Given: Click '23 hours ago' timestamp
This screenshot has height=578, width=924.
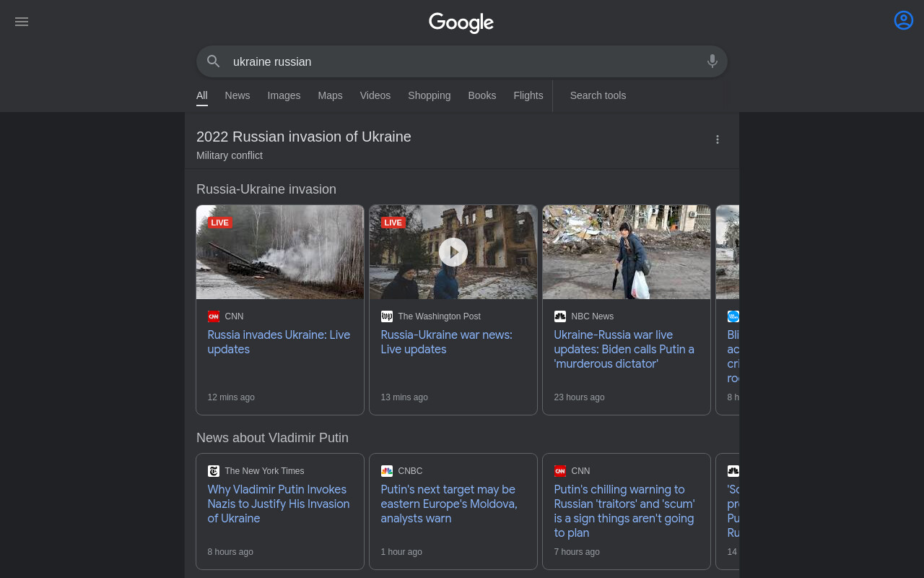Looking at the screenshot, I should pos(580,397).
